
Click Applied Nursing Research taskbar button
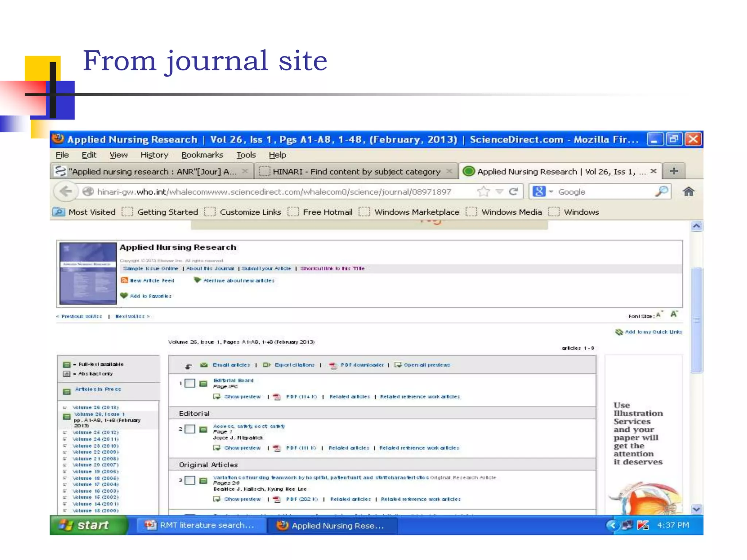click(x=332, y=525)
